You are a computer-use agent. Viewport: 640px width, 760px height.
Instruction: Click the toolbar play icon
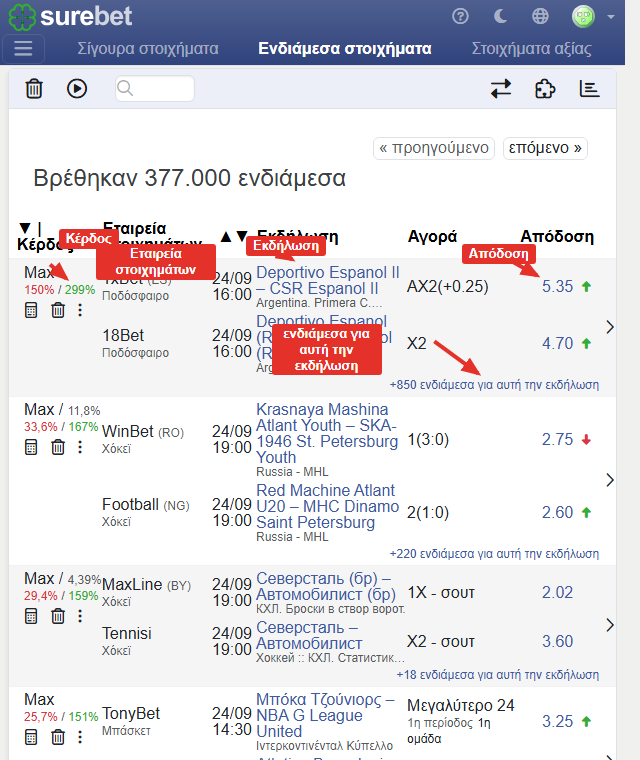[77, 89]
